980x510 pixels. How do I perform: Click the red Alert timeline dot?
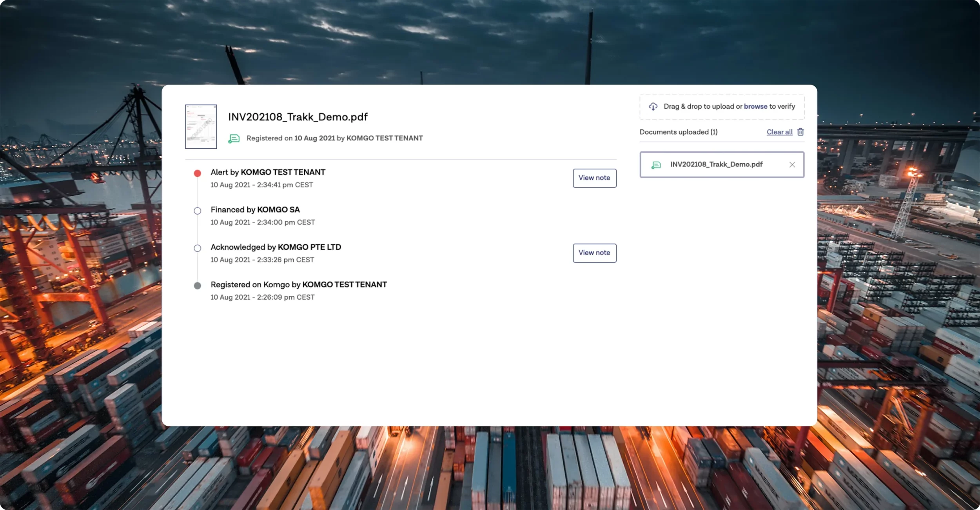point(198,173)
